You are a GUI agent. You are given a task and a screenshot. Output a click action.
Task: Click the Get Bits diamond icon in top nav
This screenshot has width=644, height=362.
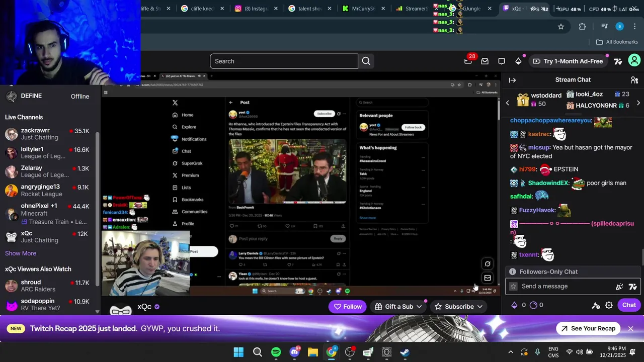[518, 61]
